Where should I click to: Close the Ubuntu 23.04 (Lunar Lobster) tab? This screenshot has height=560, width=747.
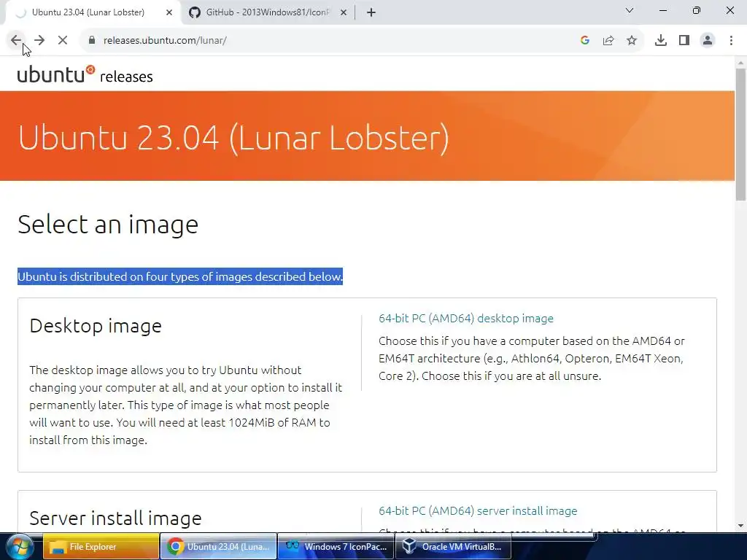(169, 13)
